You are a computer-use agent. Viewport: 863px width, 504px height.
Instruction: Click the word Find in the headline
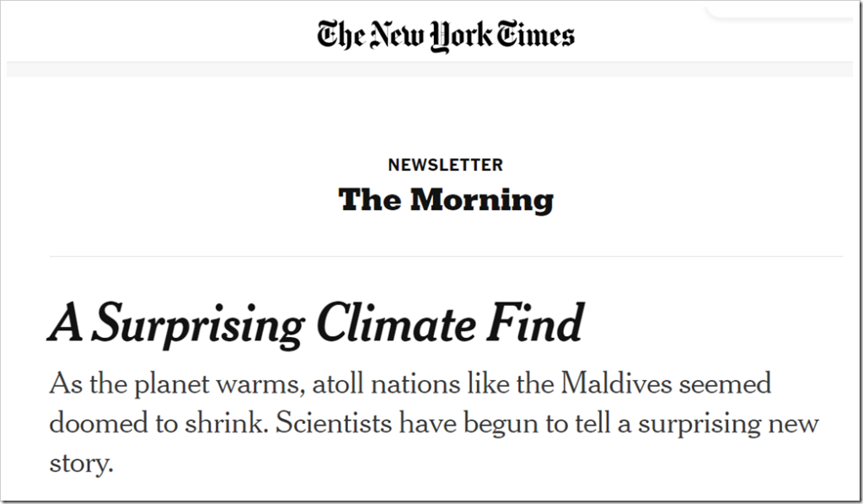[535, 323]
